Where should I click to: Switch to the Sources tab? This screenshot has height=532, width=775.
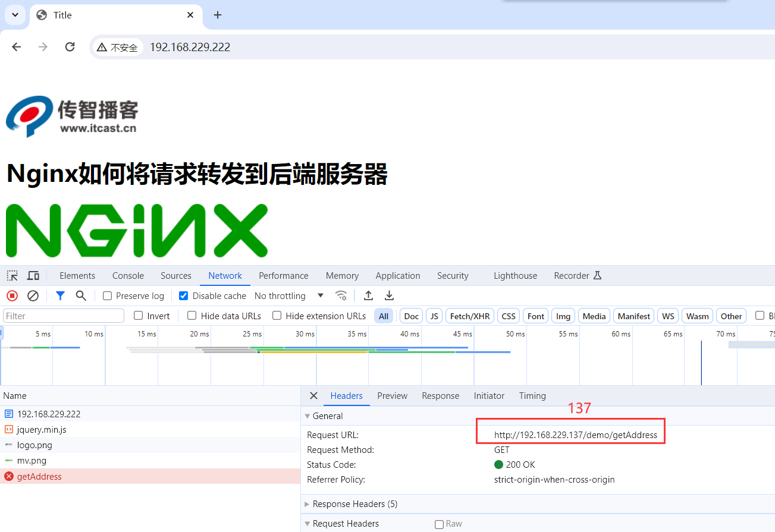tap(176, 276)
